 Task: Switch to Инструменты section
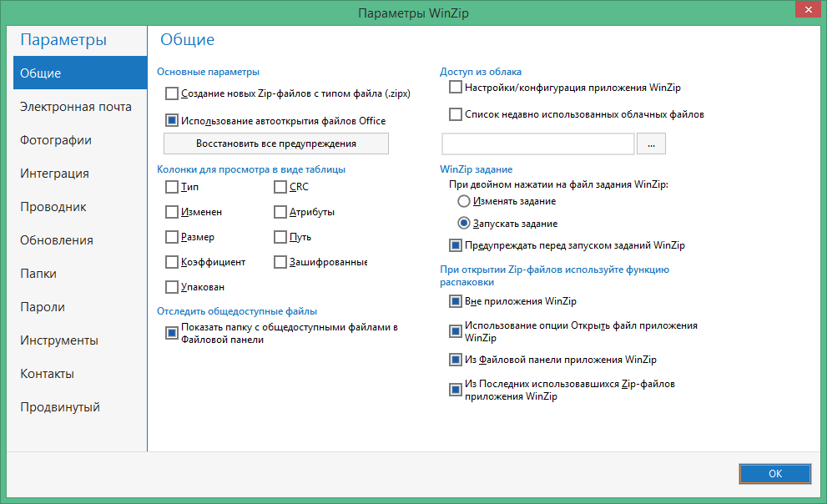79,340
